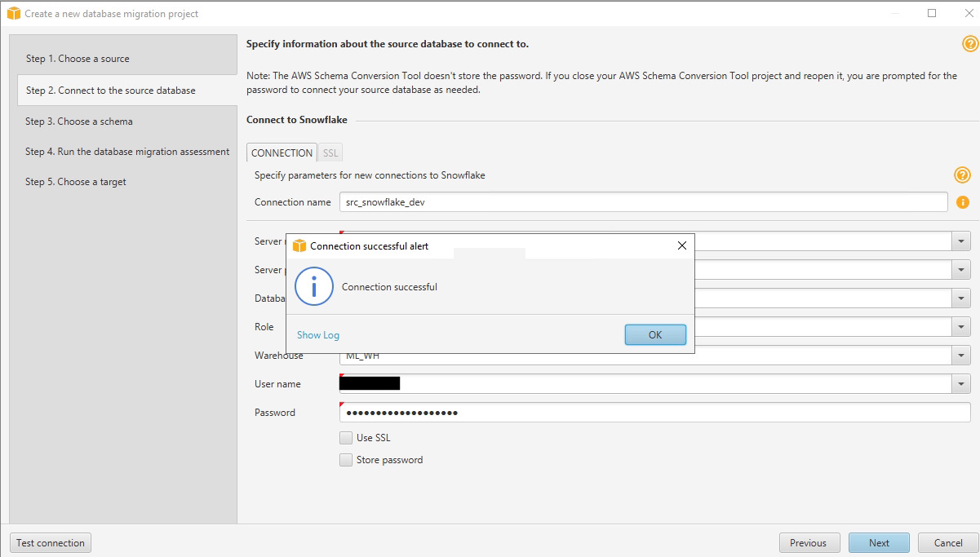Enable the Use SSL checkbox
The width and height of the screenshot is (980, 557).
(346, 438)
